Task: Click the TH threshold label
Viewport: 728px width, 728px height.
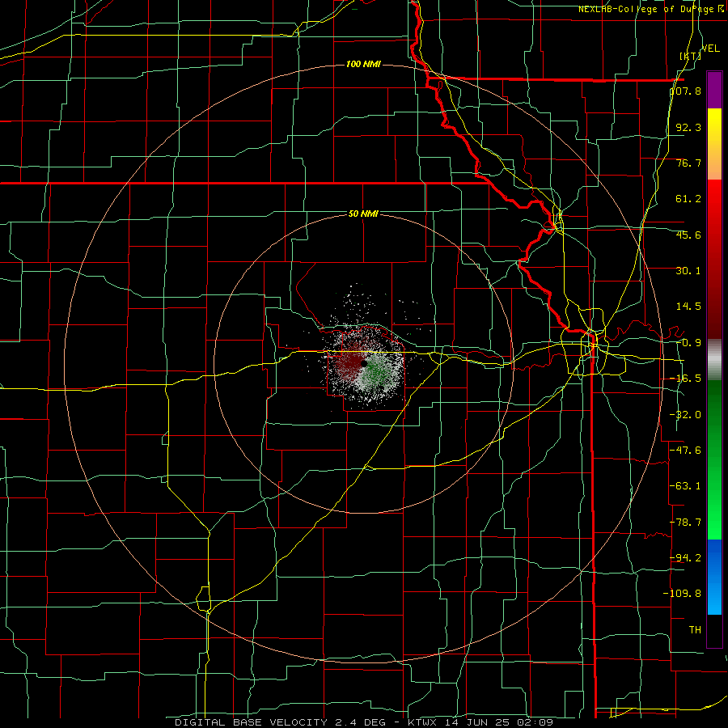Action: pos(695,630)
